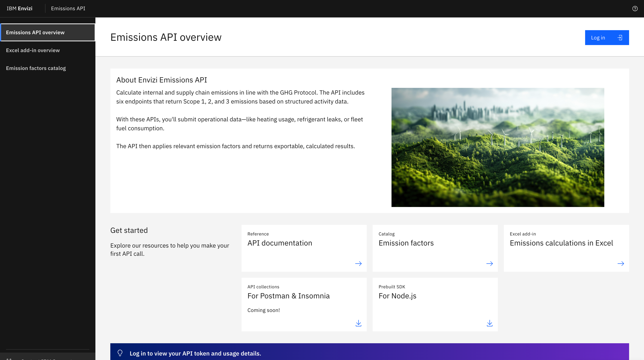Click the lightbulb icon in login banner
This screenshot has height=360, width=644.
[120, 353]
